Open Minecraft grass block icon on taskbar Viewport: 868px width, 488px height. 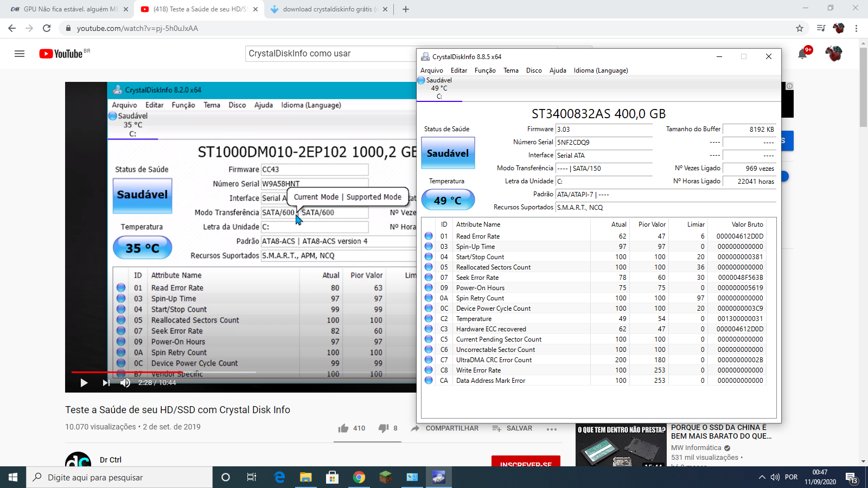[x=385, y=477]
